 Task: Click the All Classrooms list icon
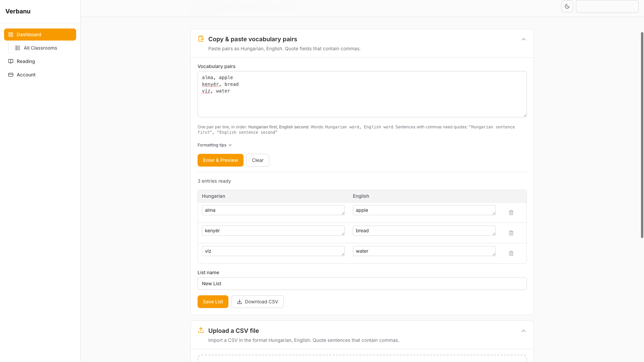point(18,48)
